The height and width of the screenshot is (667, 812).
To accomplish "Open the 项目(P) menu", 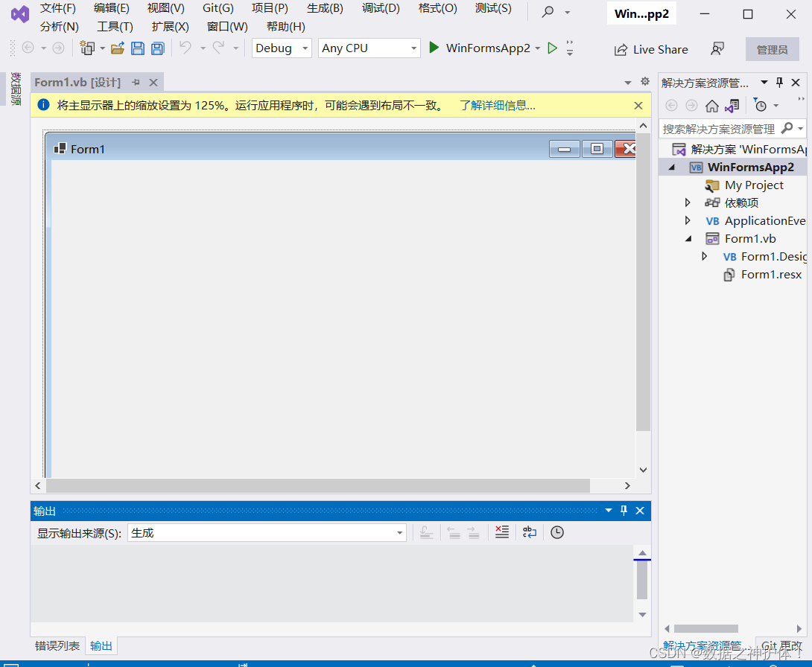I will point(270,8).
